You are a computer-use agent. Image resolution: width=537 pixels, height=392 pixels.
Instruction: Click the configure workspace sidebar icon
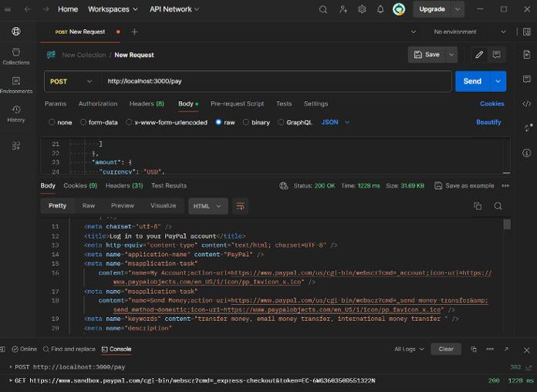click(x=15, y=146)
